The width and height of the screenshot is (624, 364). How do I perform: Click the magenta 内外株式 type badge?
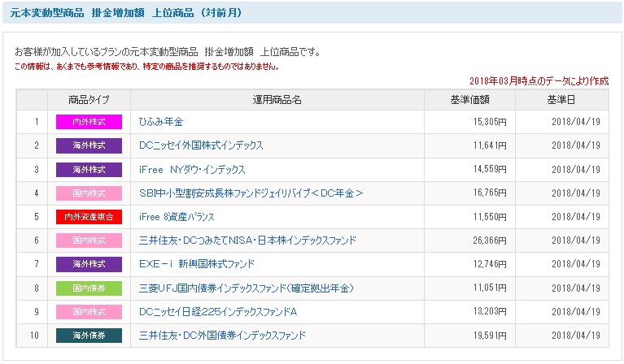pos(89,122)
